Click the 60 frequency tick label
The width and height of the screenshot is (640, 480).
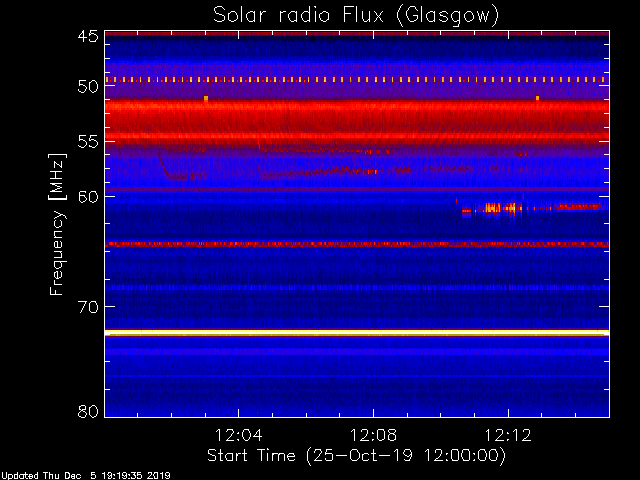(x=88, y=197)
